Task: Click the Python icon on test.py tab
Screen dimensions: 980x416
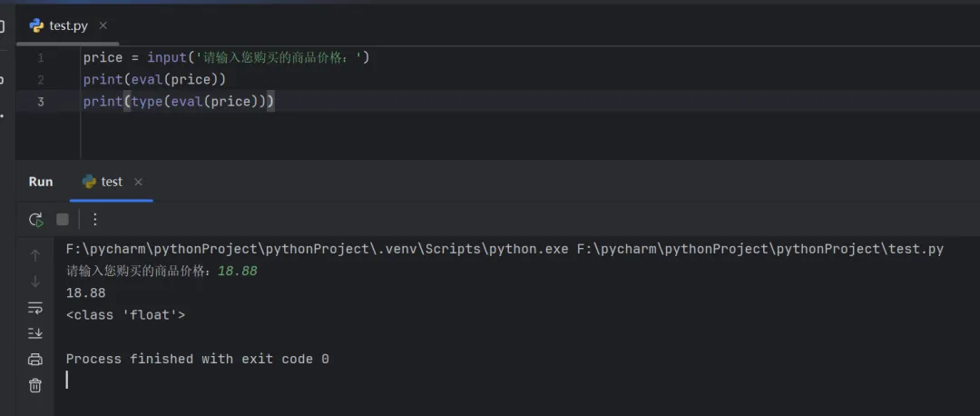Action: [36, 25]
